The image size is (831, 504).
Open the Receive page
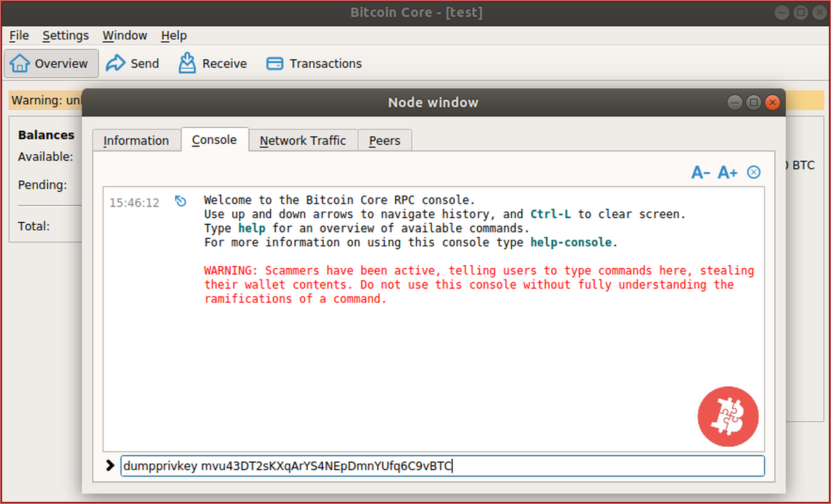tap(213, 63)
